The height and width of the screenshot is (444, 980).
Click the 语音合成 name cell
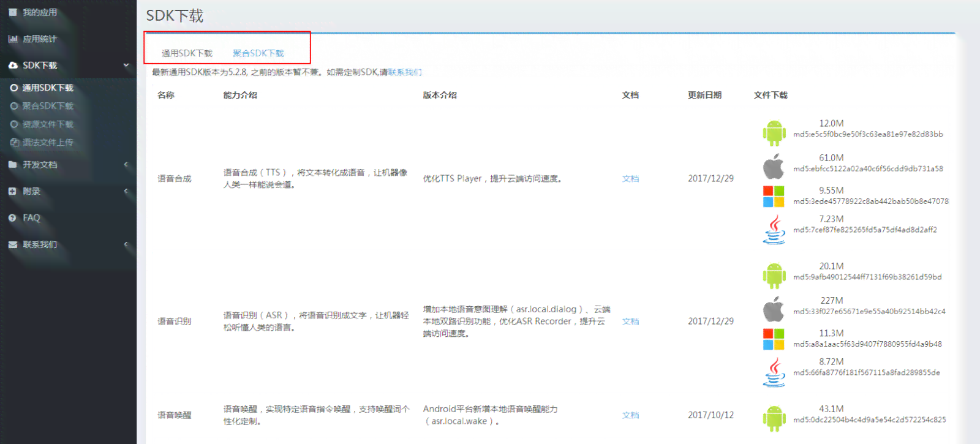[x=175, y=179]
